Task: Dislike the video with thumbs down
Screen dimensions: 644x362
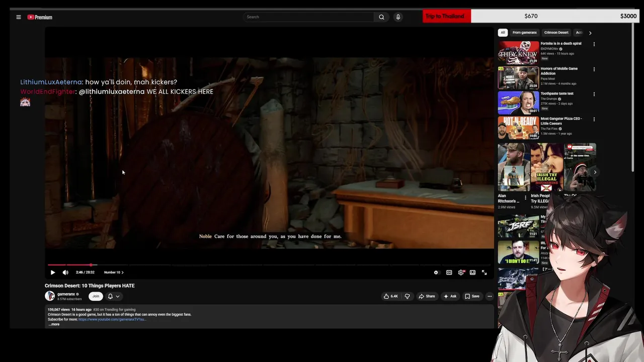Action: pyautogui.click(x=408, y=296)
